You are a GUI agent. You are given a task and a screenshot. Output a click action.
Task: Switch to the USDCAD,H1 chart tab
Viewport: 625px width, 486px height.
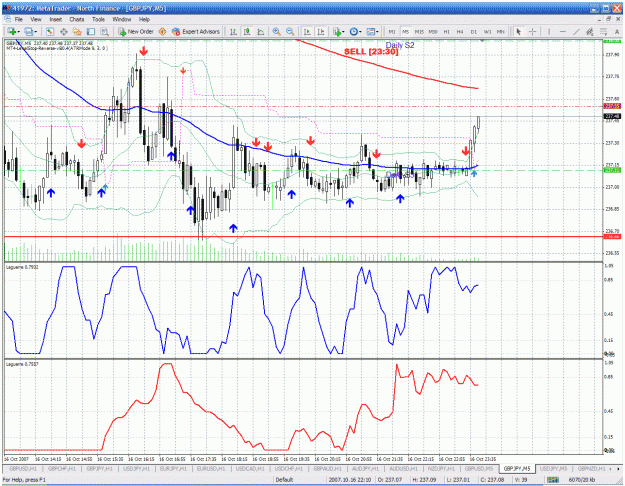250,469
